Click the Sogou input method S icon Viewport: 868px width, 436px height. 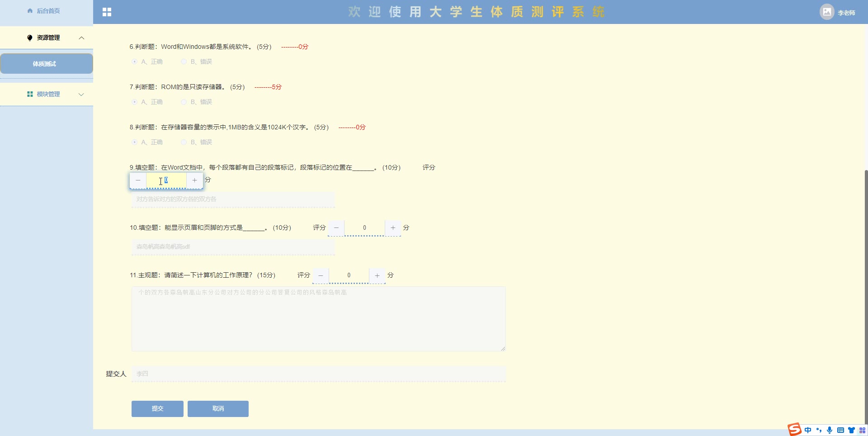tap(794, 429)
